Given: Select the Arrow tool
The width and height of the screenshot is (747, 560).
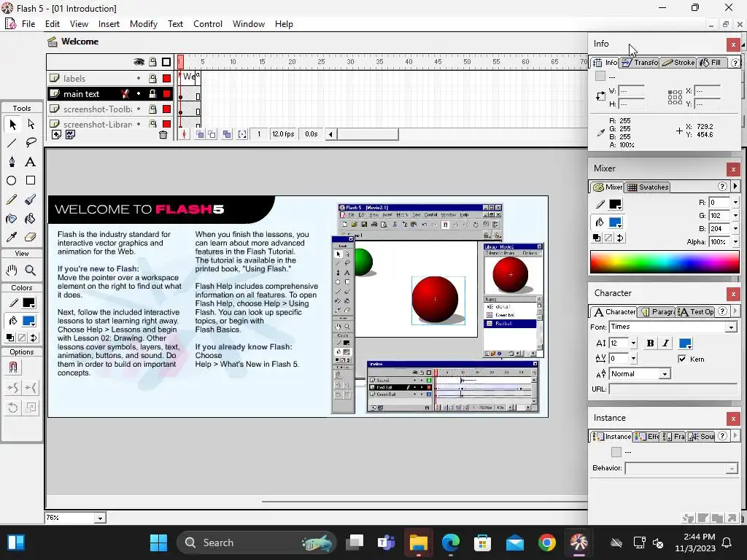Looking at the screenshot, I should point(12,124).
